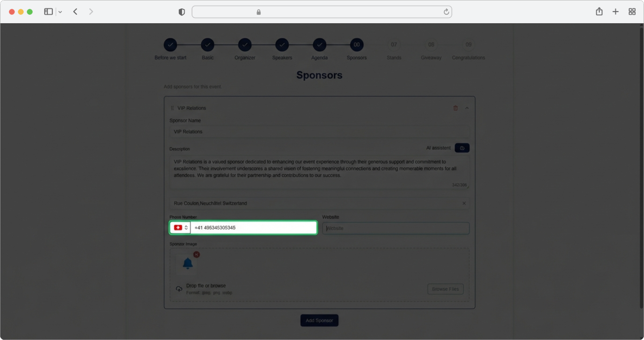Screen dimensions: 644x340
Task: Open the Safari share menu
Action: 599,12
